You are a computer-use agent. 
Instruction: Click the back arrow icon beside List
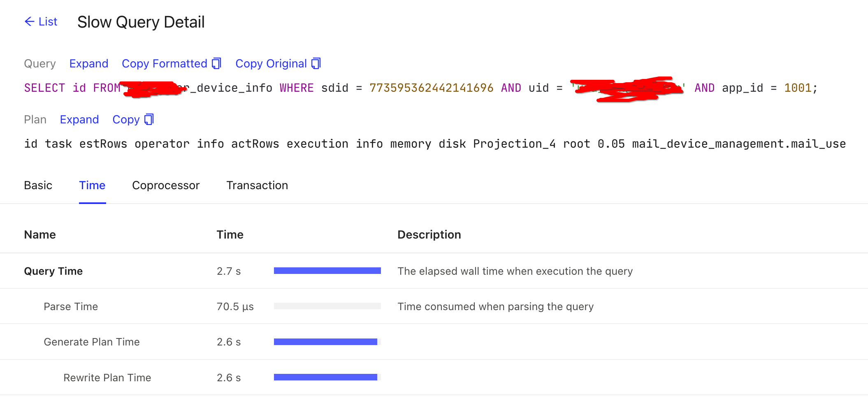coord(29,21)
